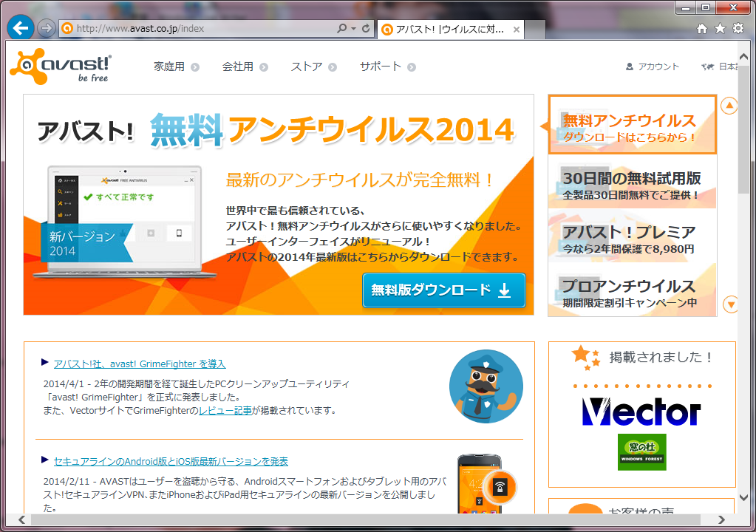Screen dimensions: 756x532
Task: Click the horizontal scrollbar right arrow
Action: (721, 519)
